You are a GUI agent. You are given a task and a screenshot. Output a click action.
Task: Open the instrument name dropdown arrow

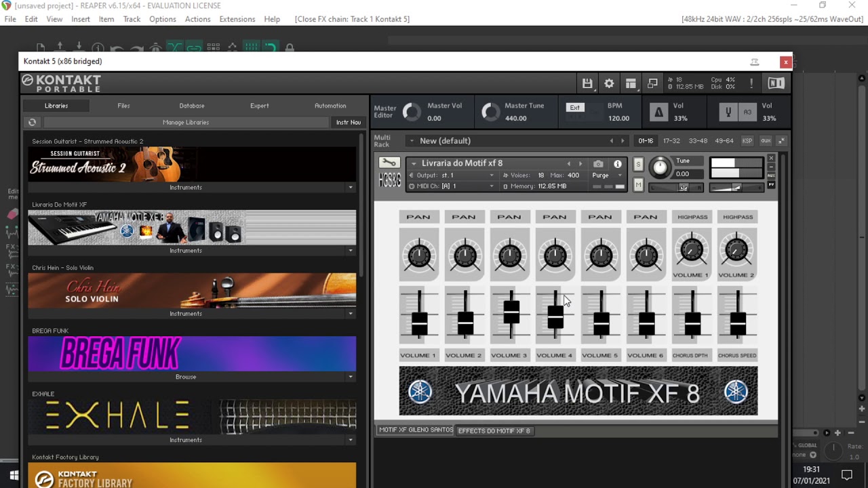(413, 163)
